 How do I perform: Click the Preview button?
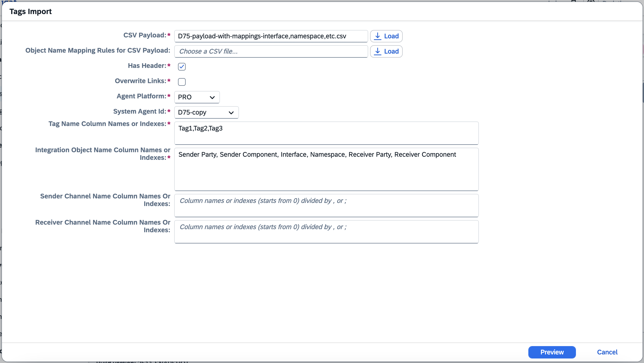(552, 352)
